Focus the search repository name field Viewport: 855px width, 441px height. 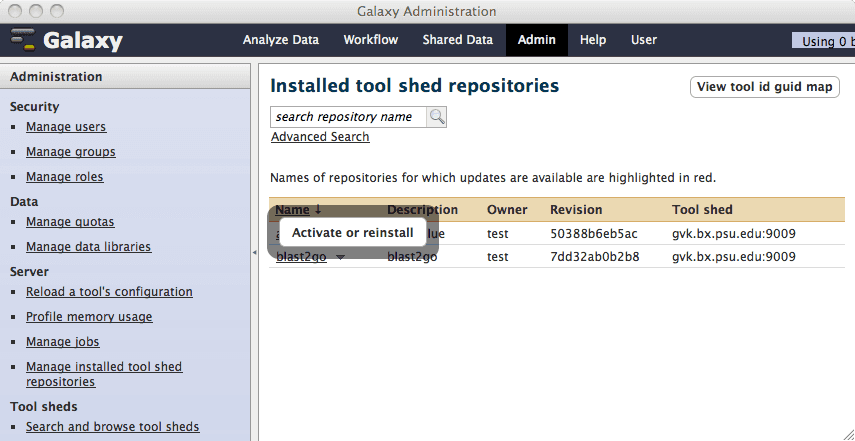348,117
